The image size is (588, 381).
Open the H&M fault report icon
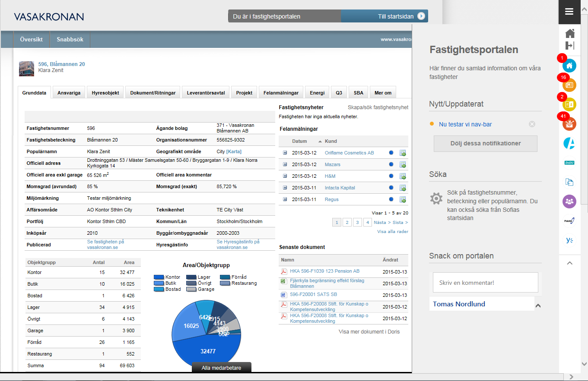(x=403, y=176)
